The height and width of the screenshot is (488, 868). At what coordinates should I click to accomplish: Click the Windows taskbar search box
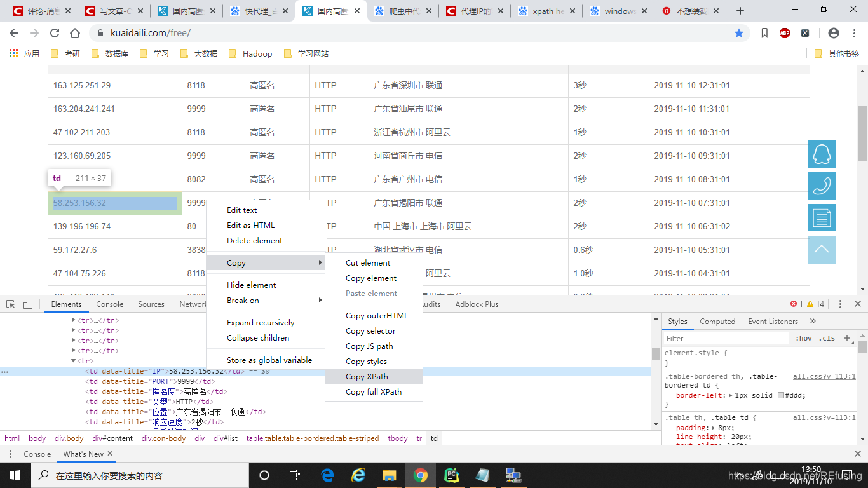[x=139, y=475]
